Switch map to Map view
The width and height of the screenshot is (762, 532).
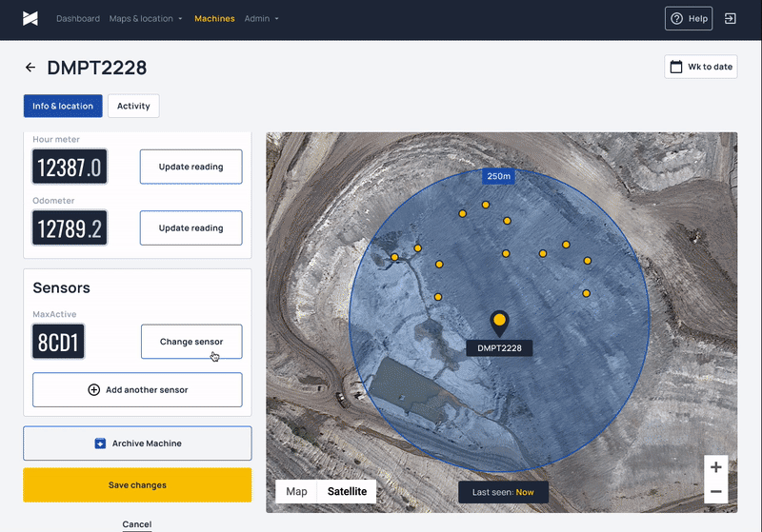[x=297, y=491]
